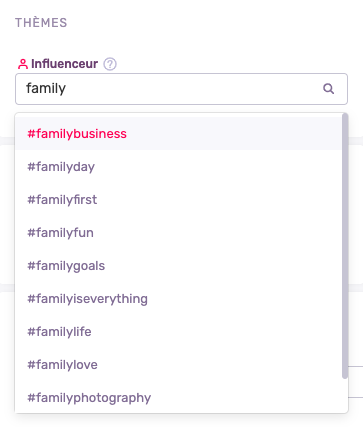Click the Influenceur label text

click(x=65, y=64)
